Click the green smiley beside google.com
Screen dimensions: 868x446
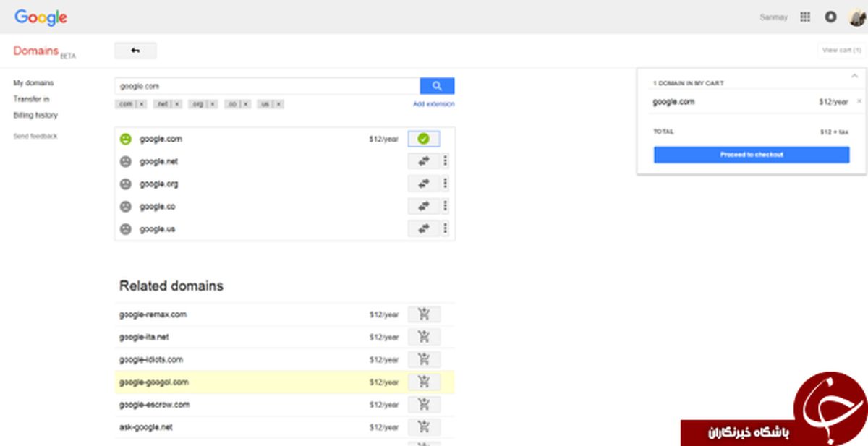tap(126, 139)
